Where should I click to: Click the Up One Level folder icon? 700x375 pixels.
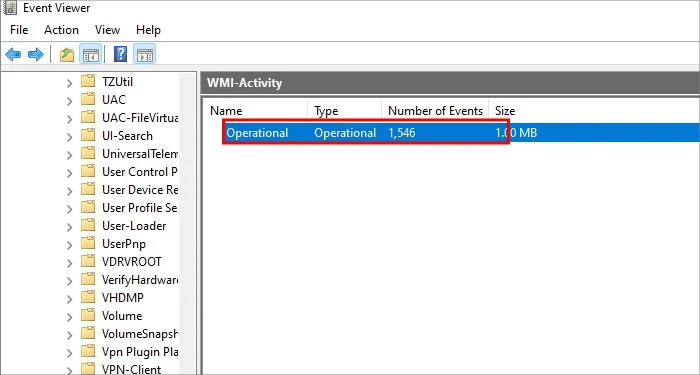click(x=67, y=55)
